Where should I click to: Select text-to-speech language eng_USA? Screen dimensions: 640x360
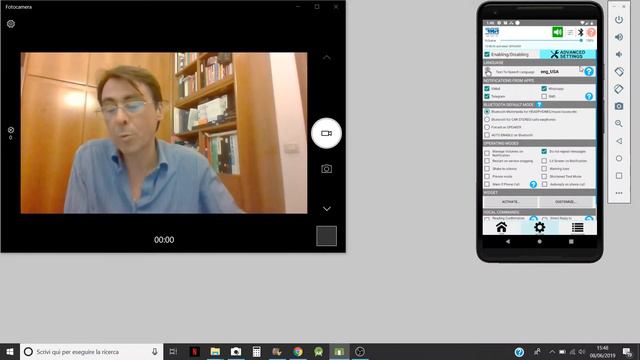[x=549, y=71]
